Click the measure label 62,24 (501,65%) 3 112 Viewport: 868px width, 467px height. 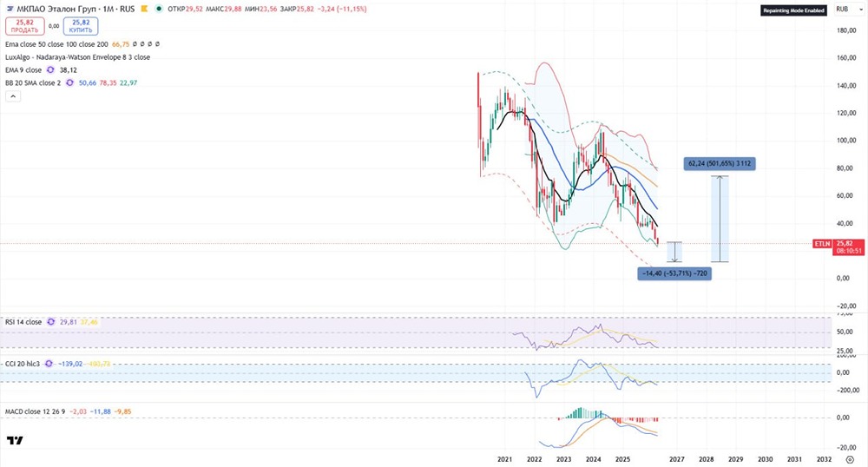pyautogui.click(x=720, y=164)
